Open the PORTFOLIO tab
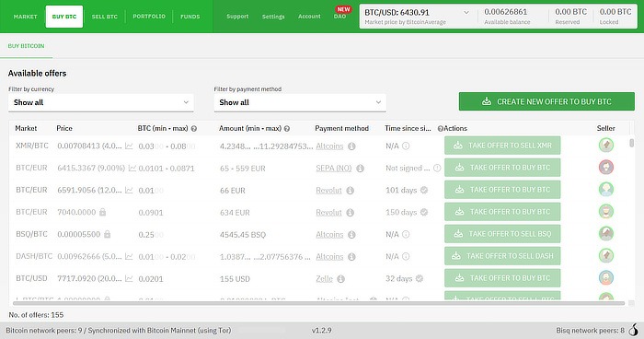The width and height of the screenshot is (644, 339). point(149,17)
